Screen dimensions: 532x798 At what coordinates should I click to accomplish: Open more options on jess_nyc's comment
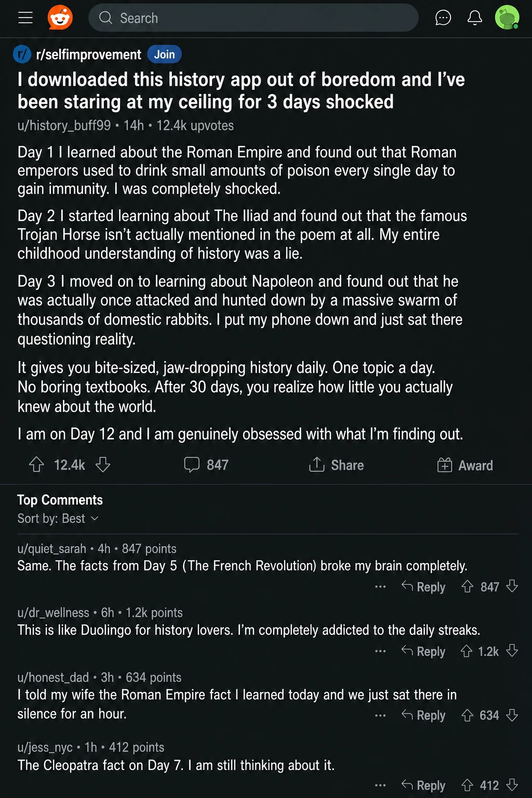point(380,785)
